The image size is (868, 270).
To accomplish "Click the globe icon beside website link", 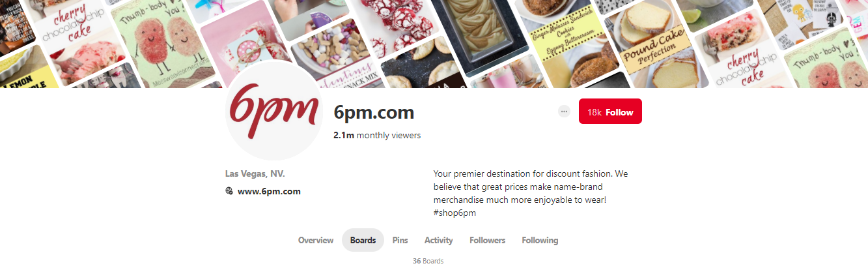I will pyautogui.click(x=229, y=191).
